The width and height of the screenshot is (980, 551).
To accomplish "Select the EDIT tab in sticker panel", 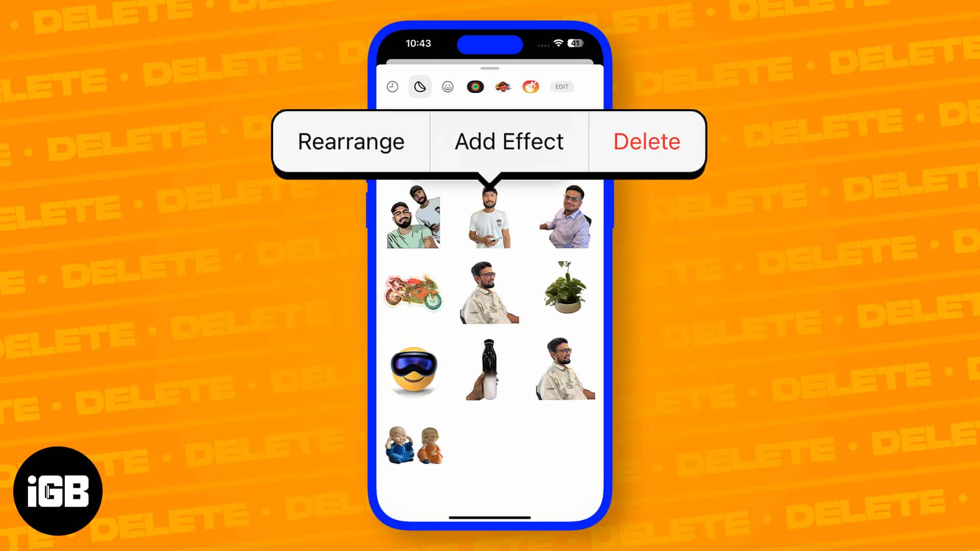I will click(x=562, y=86).
